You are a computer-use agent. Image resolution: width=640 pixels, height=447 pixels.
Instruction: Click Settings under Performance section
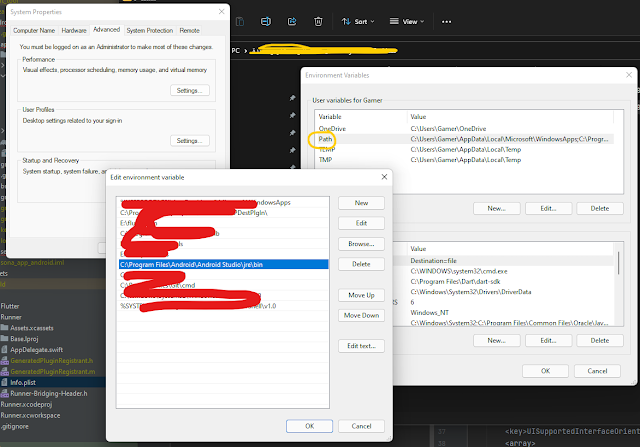pyautogui.click(x=188, y=90)
